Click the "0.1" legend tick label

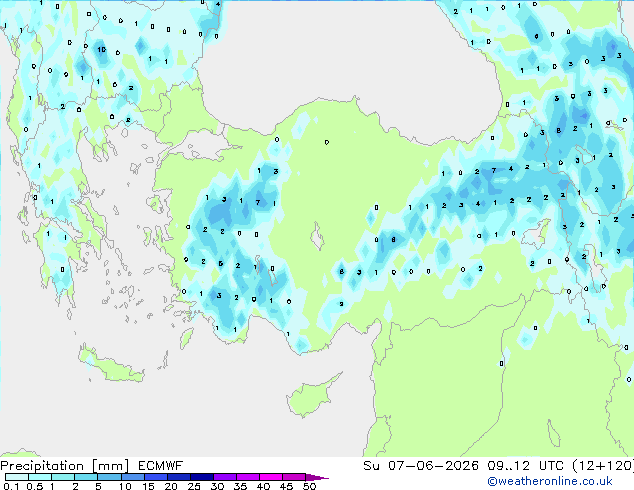[x=11, y=486]
